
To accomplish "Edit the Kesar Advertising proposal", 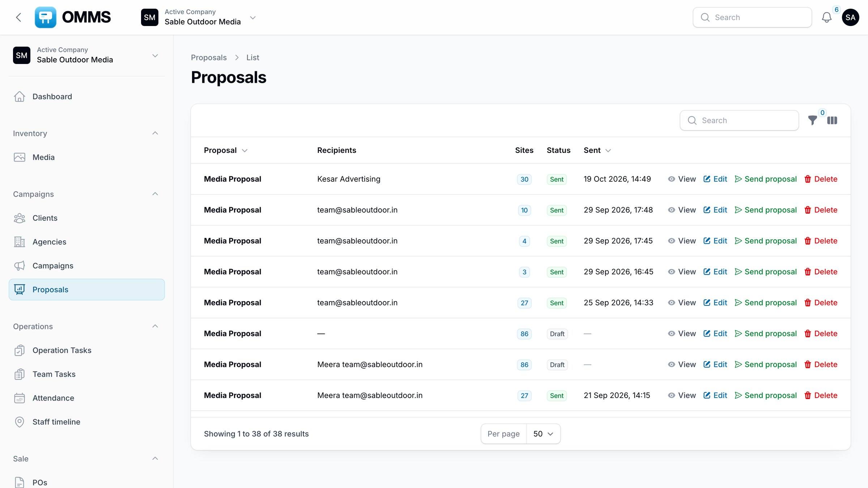I will tap(715, 179).
